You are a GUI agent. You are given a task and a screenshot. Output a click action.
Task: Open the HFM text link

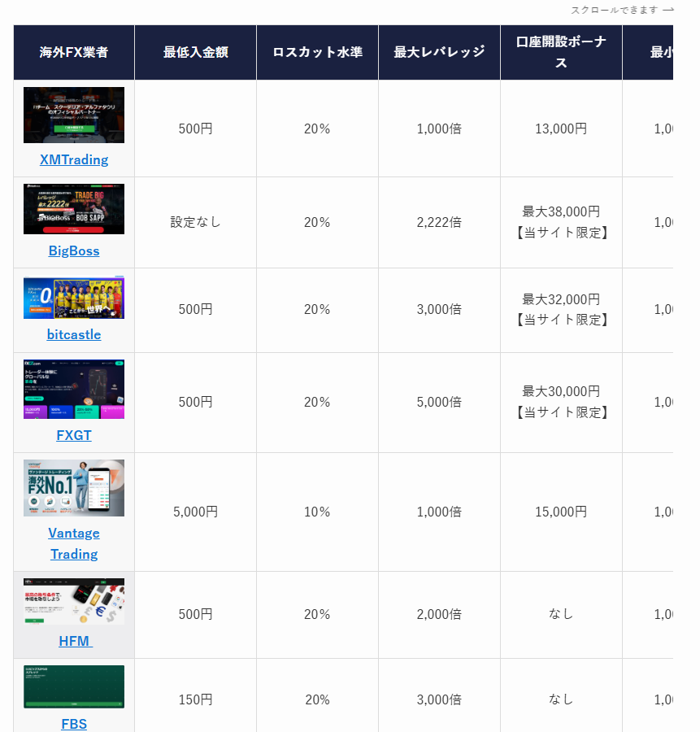[x=74, y=641]
